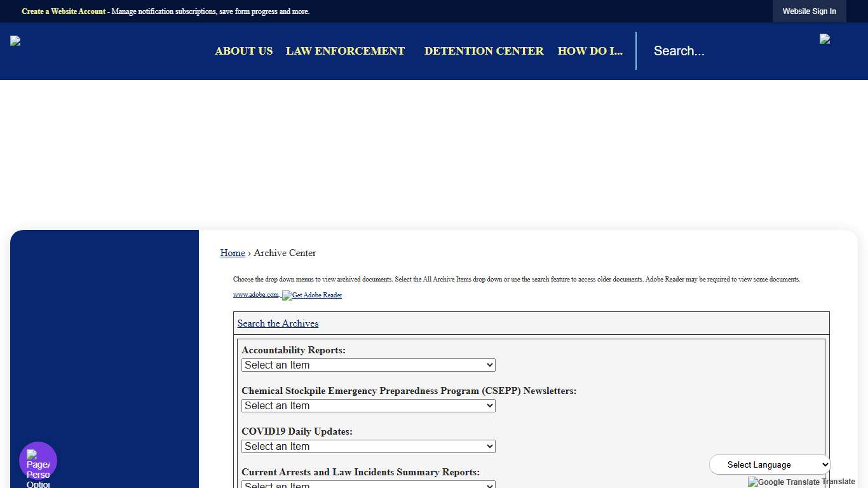868x488 pixels.
Task: Click the search magnifier icon in header
Action: tap(825, 39)
